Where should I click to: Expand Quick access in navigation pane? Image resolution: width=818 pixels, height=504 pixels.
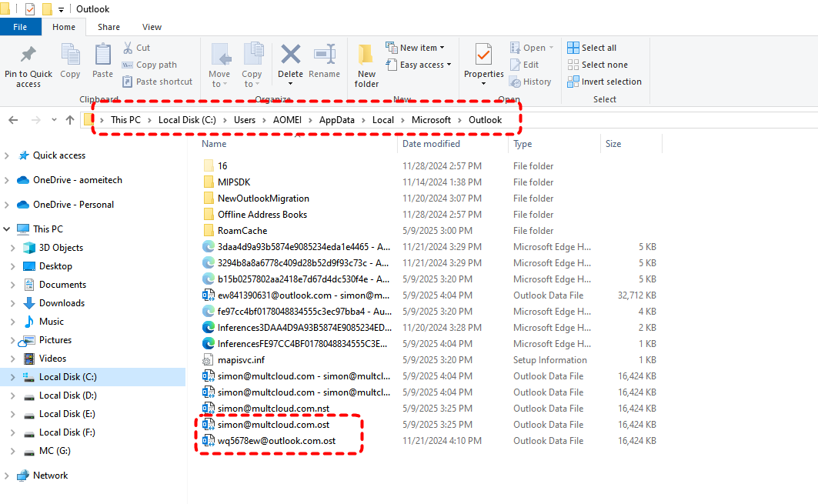7,155
